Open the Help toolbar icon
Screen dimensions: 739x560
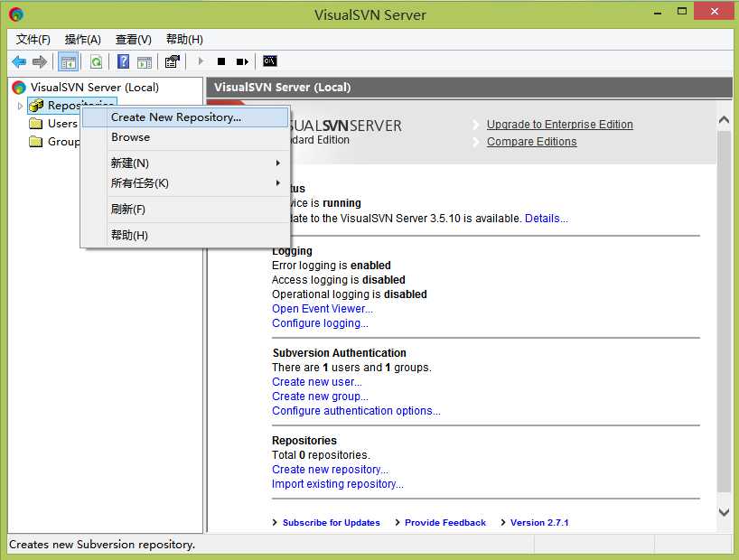click(123, 61)
